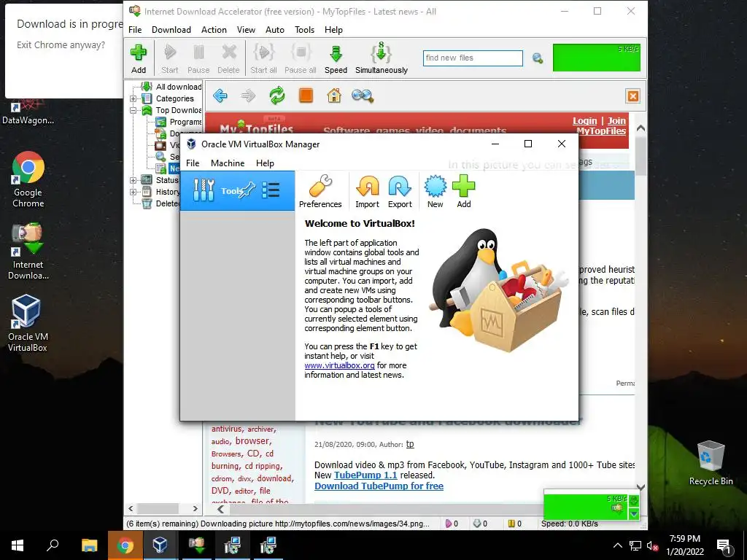The width and height of the screenshot is (747, 560).
Task: Open File Explorer from the taskbar
Action: [x=89, y=545]
